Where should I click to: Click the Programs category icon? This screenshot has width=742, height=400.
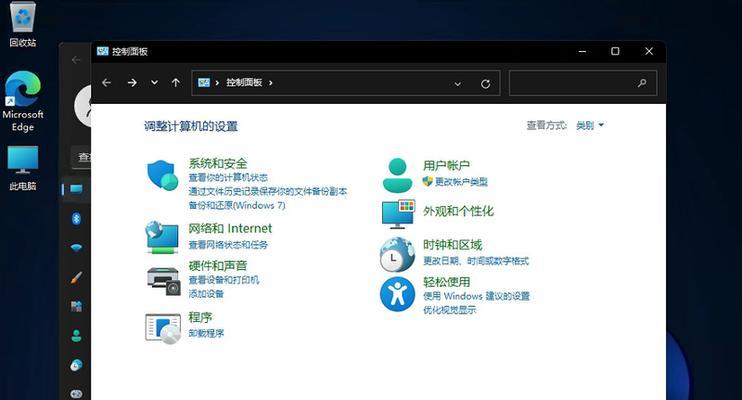pyautogui.click(x=163, y=329)
